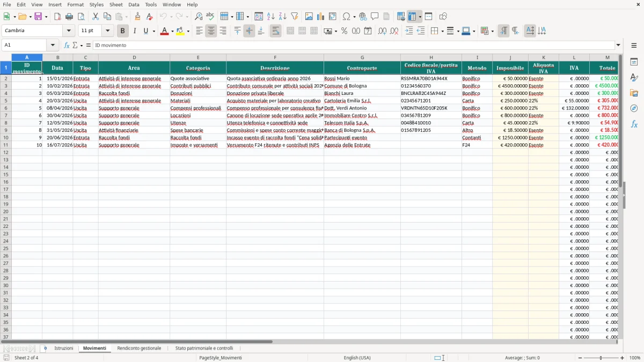The height and width of the screenshot is (362, 644).
Task: Open Find & Replace icon
Action: click(199, 17)
